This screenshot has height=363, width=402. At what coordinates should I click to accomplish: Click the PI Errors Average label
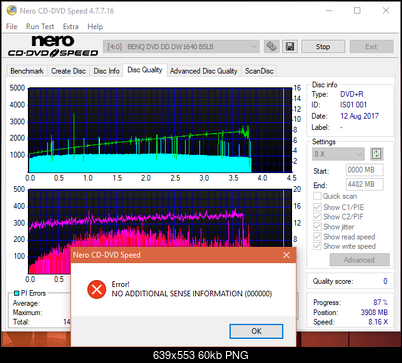coord(26,303)
